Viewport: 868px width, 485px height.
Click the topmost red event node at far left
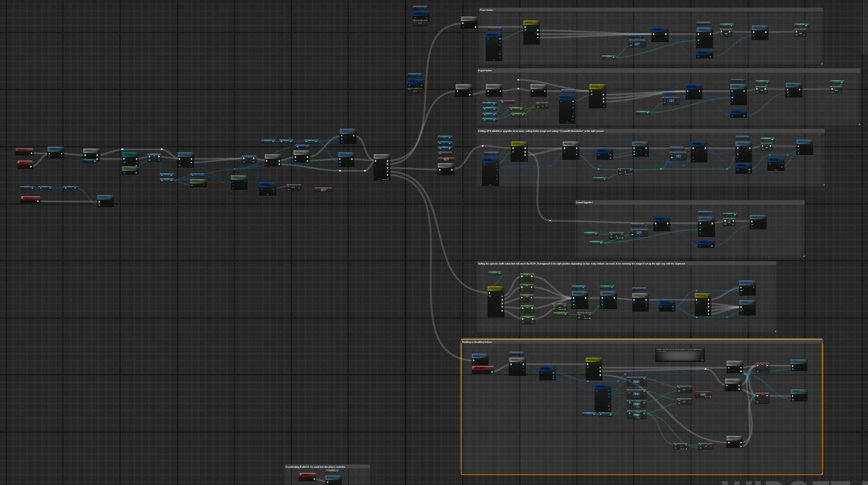(x=24, y=151)
